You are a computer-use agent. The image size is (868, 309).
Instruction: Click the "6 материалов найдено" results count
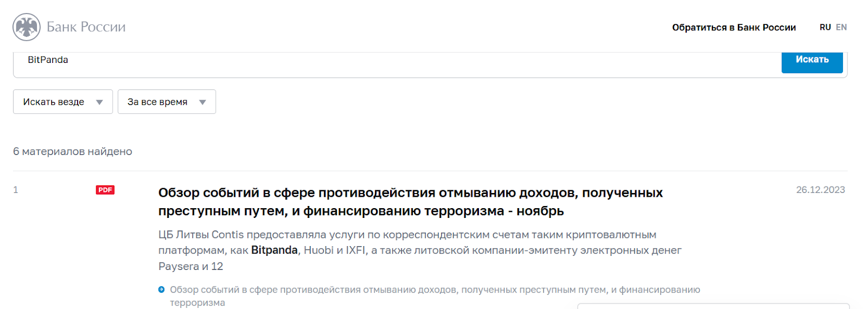click(x=73, y=152)
